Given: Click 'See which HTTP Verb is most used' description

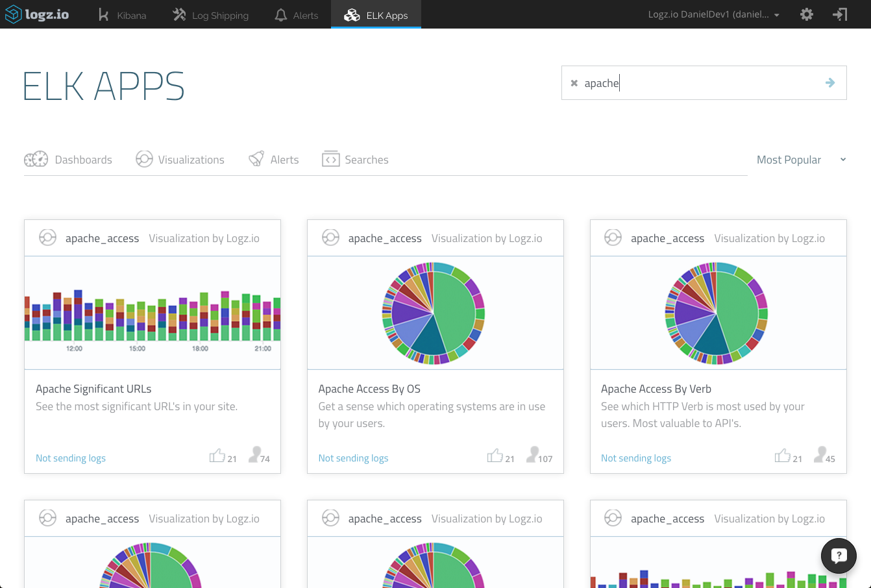Looking at the screenshot, I should (703, 415).
